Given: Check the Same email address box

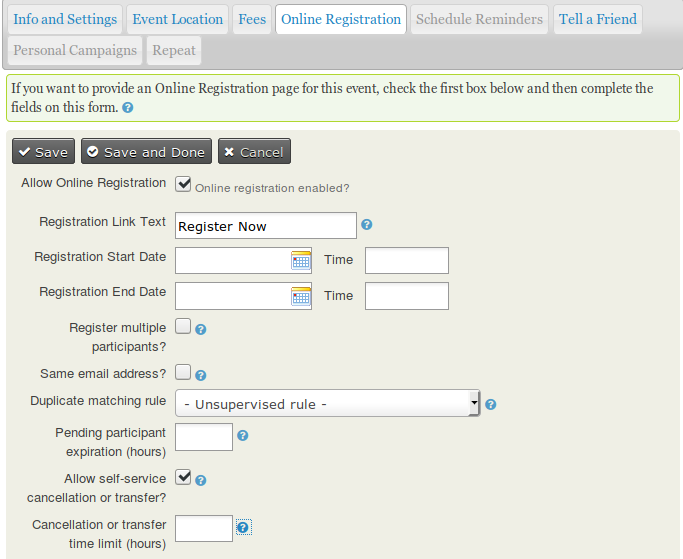Looking at the screenshot, I should click(x=183, y=372).
